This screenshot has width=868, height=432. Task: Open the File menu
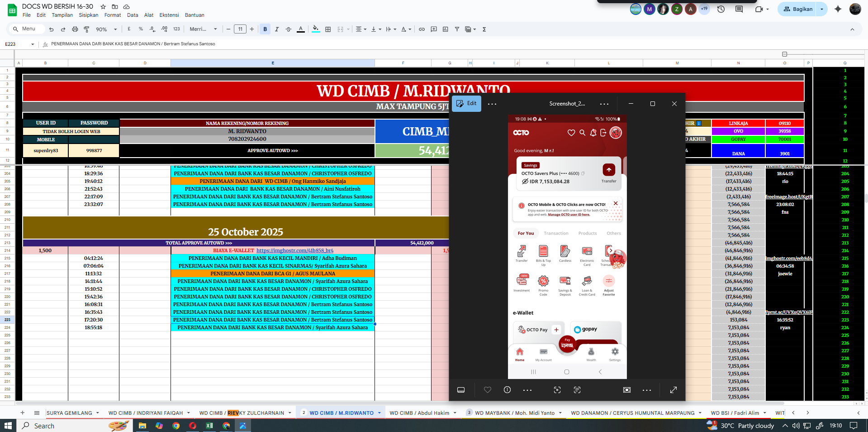click(27, 15)
